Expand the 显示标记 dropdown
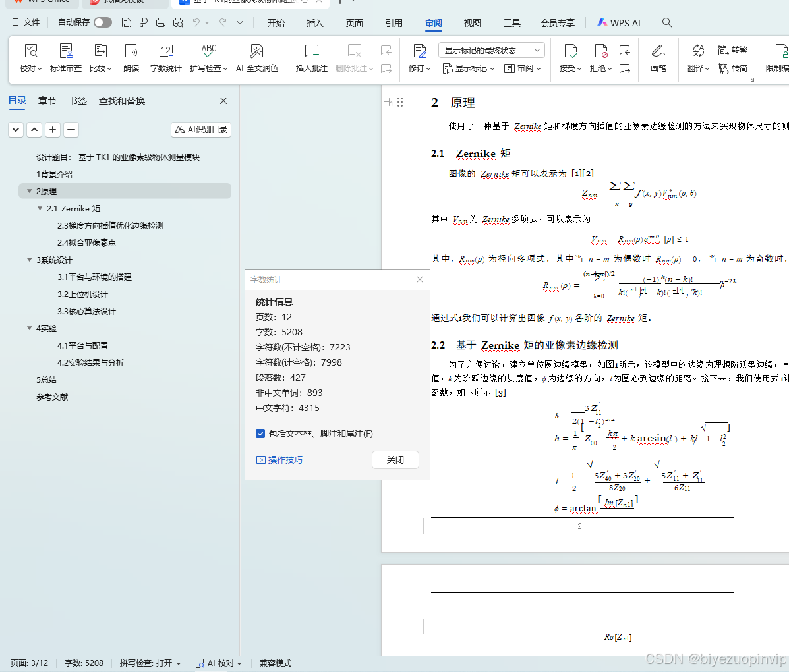 pyautogui.click(x=469, y=69)
